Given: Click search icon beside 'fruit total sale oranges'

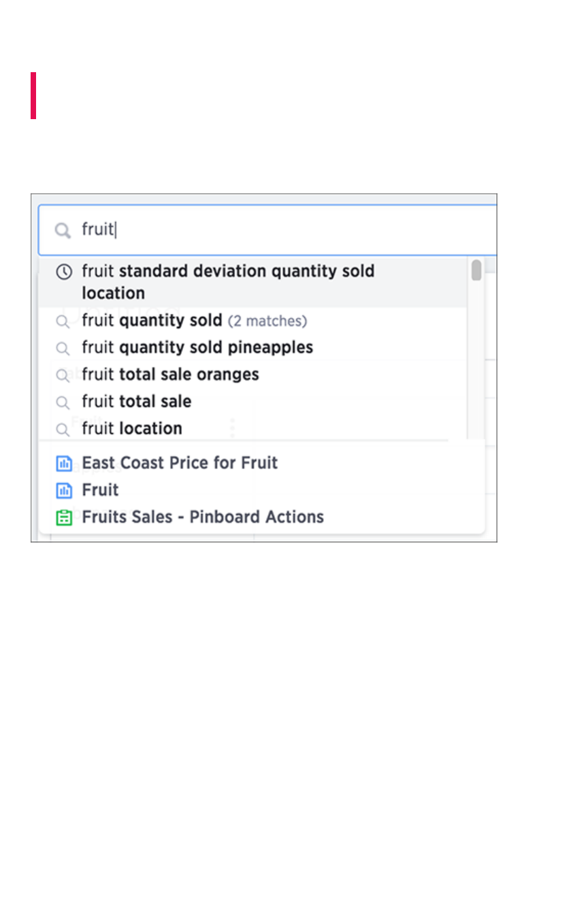Looking at the screenshot, I should [63, 375].
